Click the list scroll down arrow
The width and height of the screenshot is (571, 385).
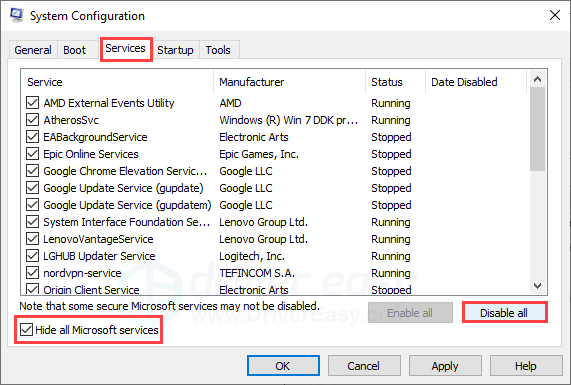[537, 286]
